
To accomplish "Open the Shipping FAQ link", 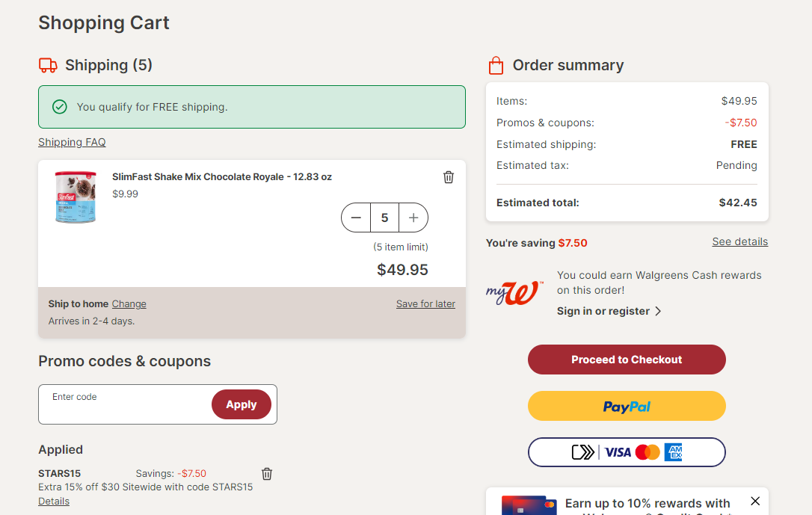I will click(72, 142).
